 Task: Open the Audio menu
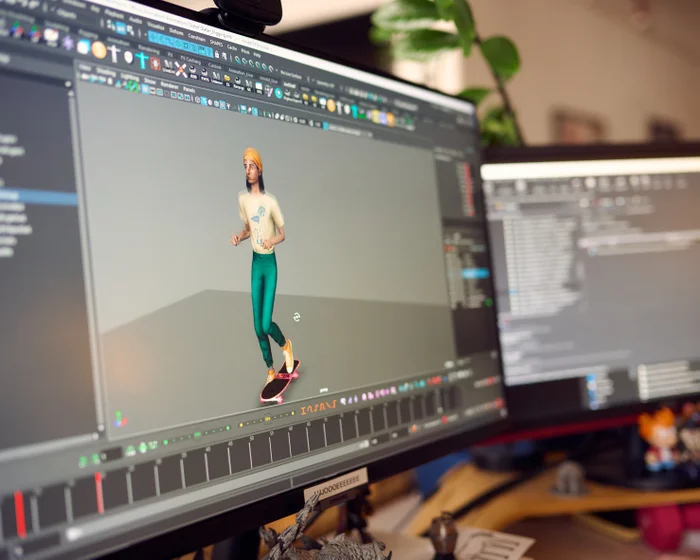click(x=135, y=20)
